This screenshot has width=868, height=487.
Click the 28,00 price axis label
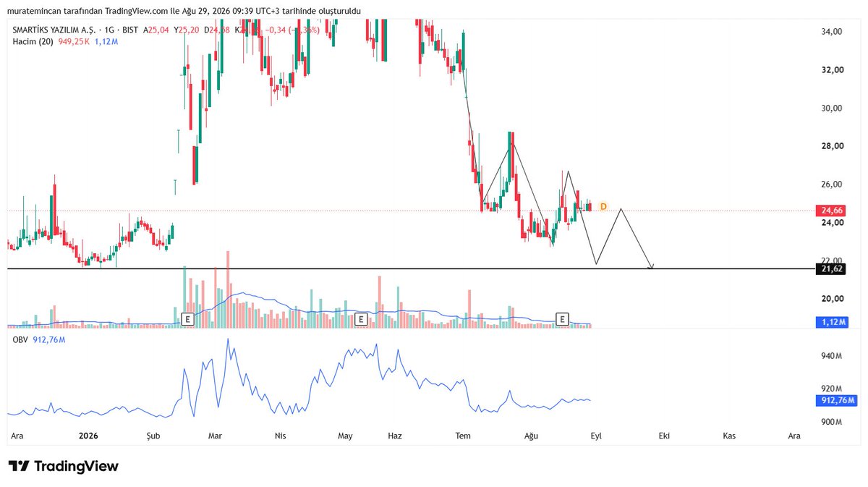click(x=832, y=146)
